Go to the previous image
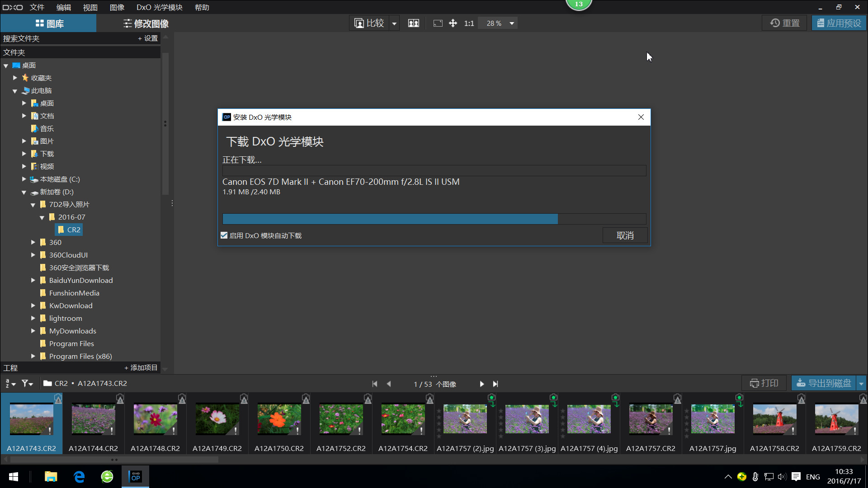868x488 pixels. pos(389,384)
